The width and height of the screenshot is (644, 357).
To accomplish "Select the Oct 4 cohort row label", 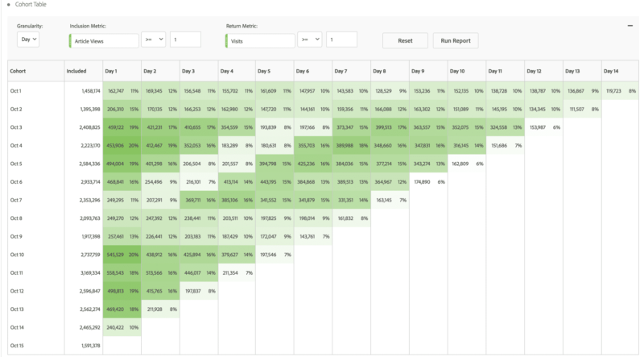I will pyautogui.click(x=16, y=146).
